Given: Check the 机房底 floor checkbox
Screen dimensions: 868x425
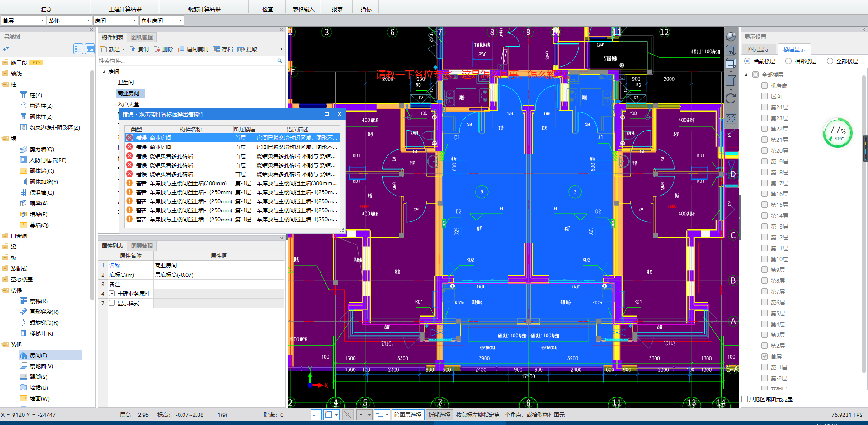Looking at the screenshot, I should point(764,85).
